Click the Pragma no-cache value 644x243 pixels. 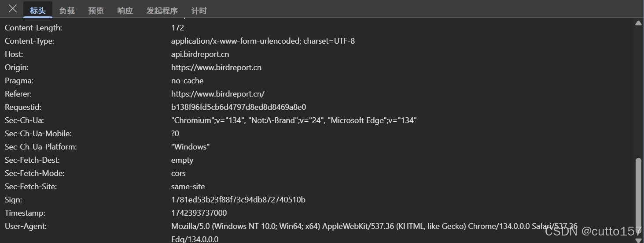[x=187, y=81]
